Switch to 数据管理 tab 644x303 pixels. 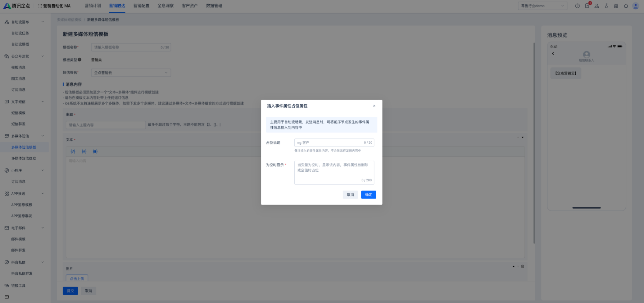click(214, 6)
